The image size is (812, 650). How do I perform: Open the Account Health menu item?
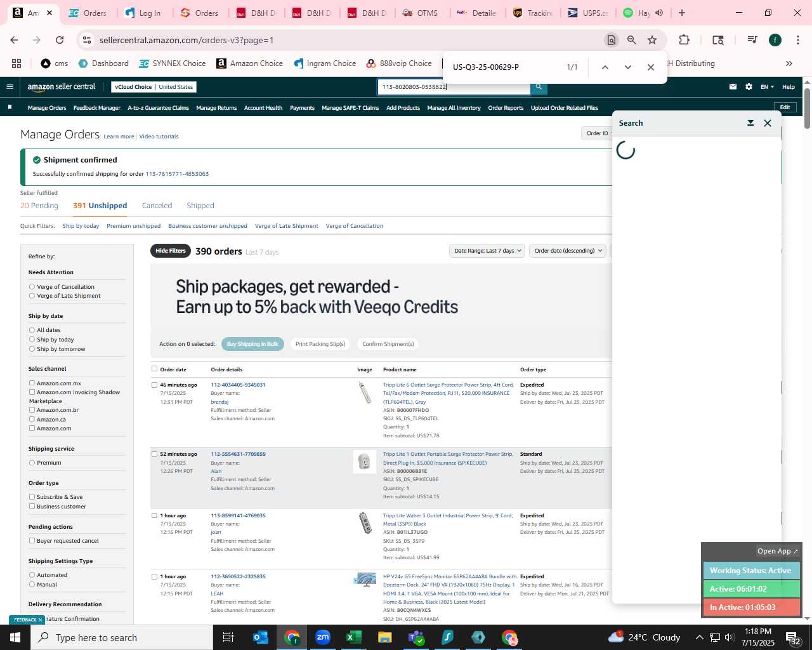click(x=263, y=108)
